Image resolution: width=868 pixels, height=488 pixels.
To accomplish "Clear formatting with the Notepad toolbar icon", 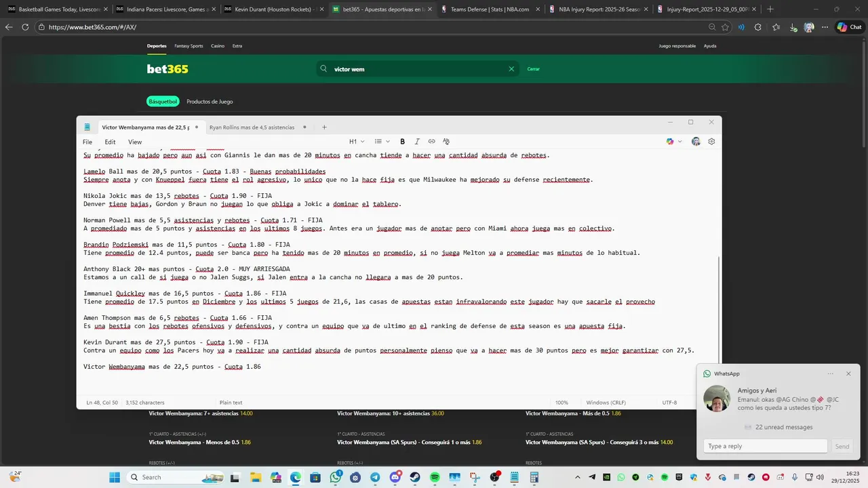I will [x=446, y=142].
